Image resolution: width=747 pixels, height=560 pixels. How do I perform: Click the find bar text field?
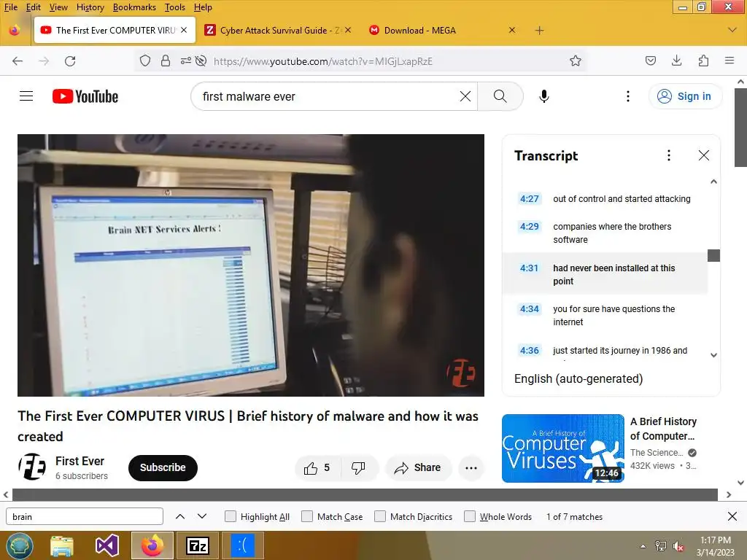click(x=85, y=516)
